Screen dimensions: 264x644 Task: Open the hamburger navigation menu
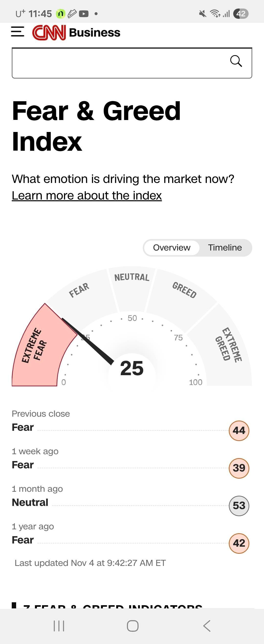tap(18, 32)
